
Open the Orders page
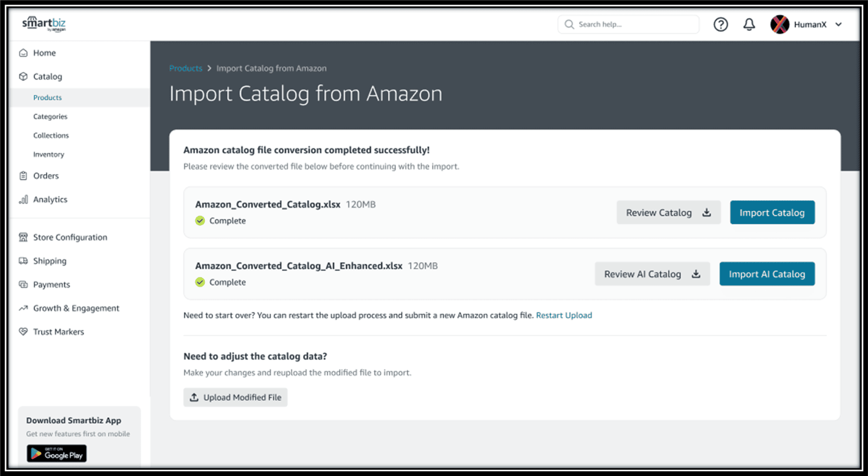46,176
